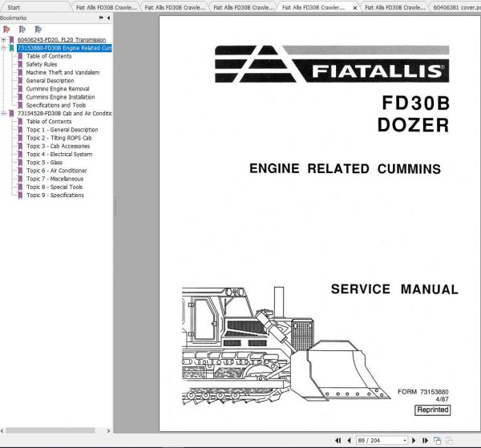Open Topic 4 - Electrical System
The height and width of the screenshot is (448, 481).
59,154
